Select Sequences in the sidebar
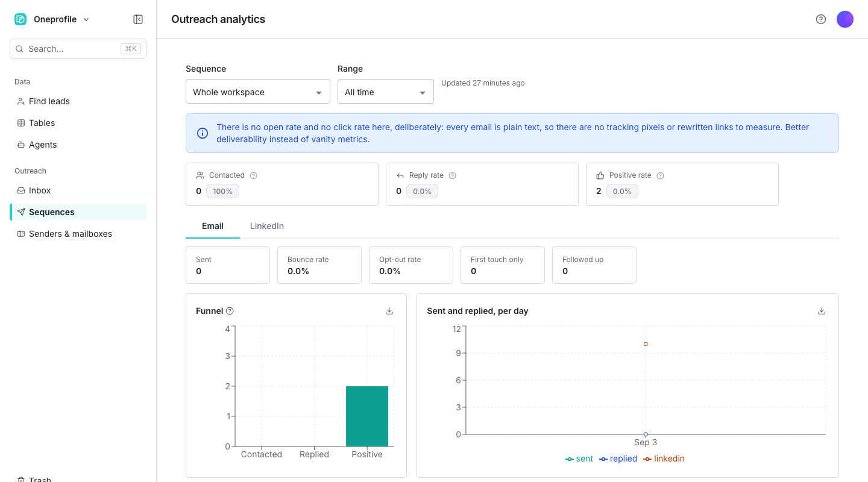The height and width of the screenshot is (482, 868). tap(78, 212)
